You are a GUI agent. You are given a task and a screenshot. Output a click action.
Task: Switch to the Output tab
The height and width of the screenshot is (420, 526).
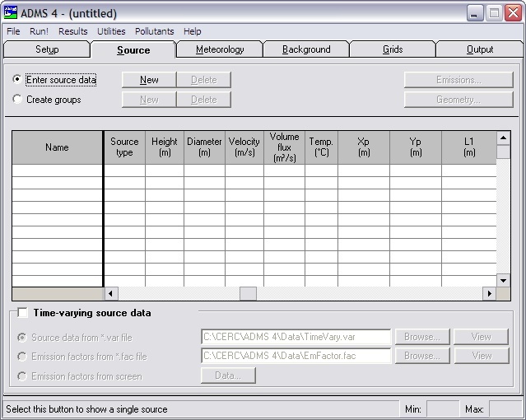[x=480, y=49]
